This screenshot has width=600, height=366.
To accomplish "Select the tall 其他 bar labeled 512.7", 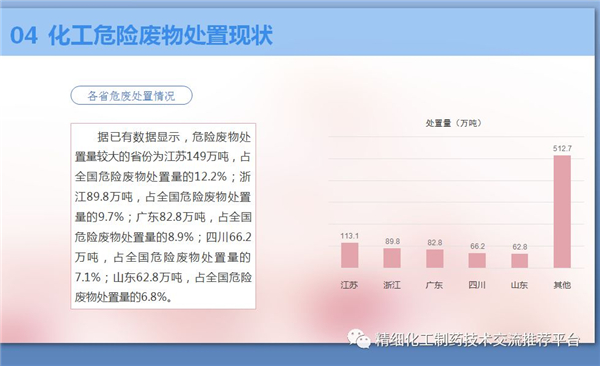I will 562,211.
